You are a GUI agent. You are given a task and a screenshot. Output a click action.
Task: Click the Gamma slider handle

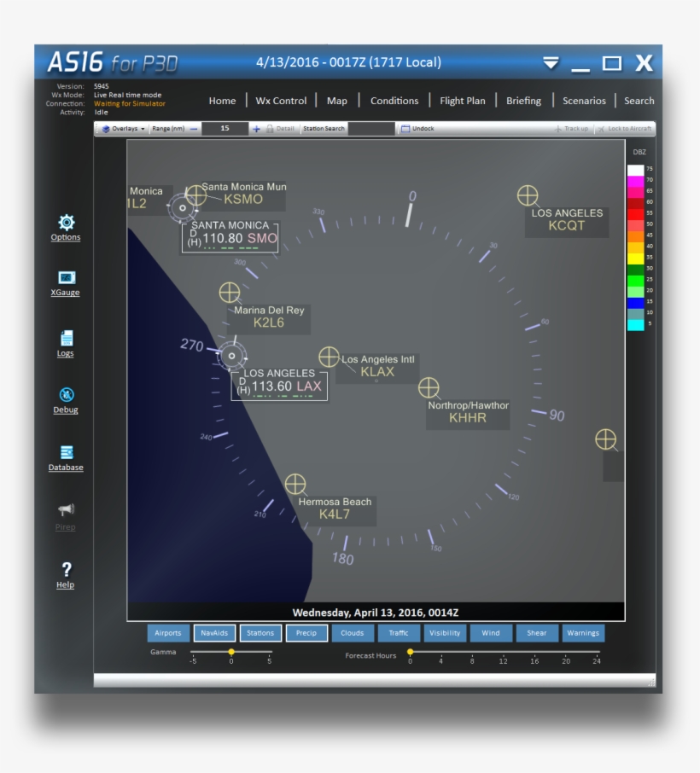(231, 652)
